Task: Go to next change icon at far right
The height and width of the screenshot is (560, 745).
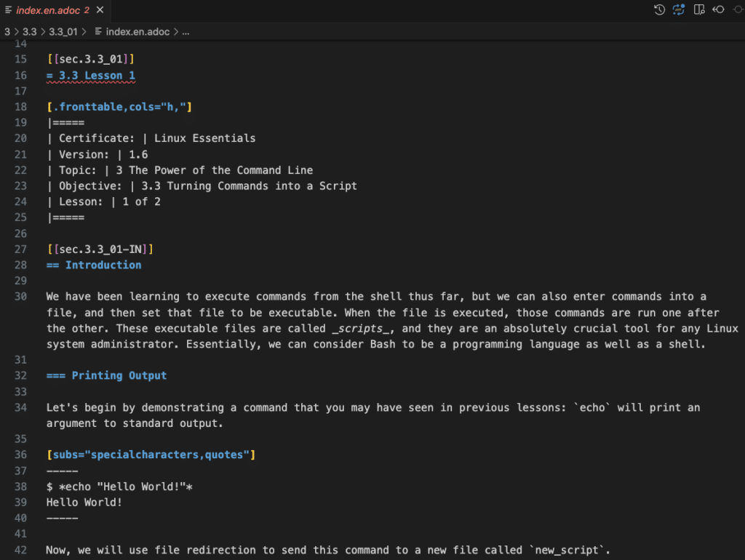Action: coord(736,9)
